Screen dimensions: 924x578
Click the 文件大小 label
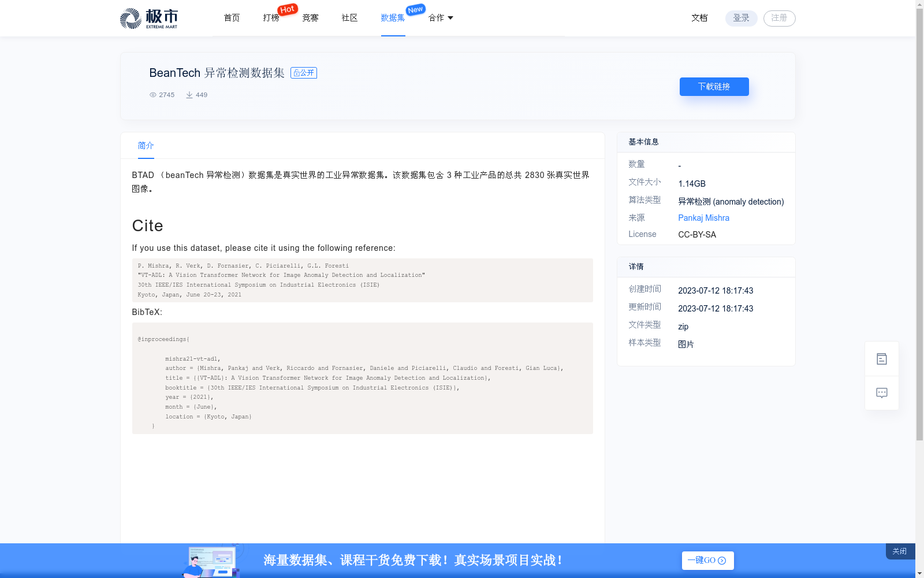[x=644, y=182]
